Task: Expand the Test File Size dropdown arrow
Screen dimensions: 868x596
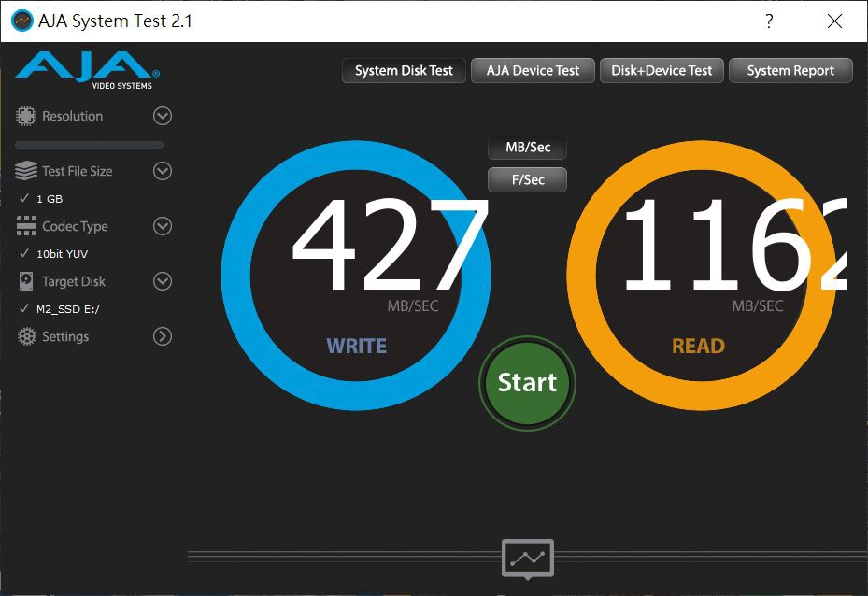Action: [163, 171]
